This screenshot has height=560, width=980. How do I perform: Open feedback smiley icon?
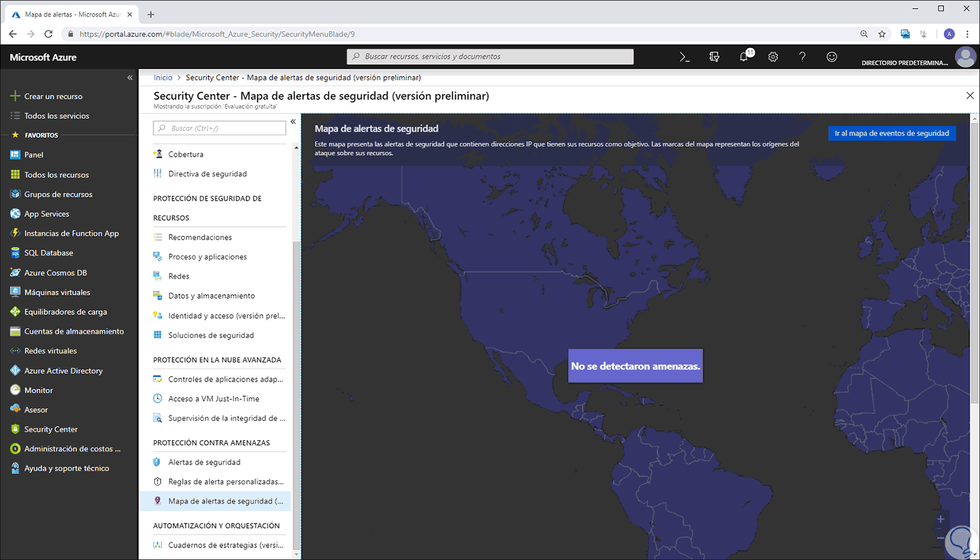click(x=832, y=57)
